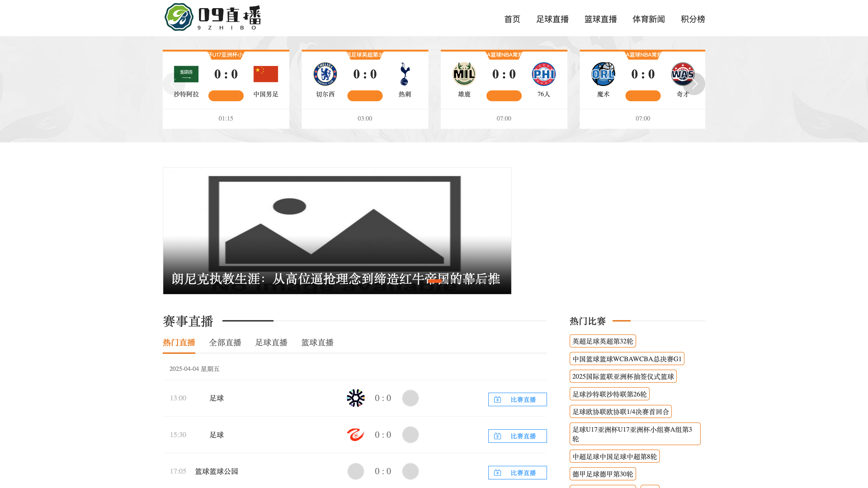Go back with carousel left arrow
Viewport: 868px width, 488px height.
174,84
